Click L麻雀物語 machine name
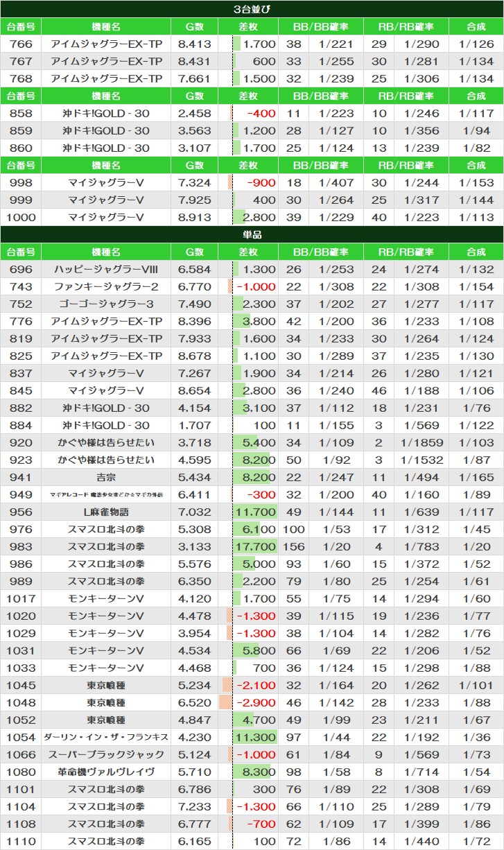The image size is (504, 850). pyautogui.click(x=106, y=512)
